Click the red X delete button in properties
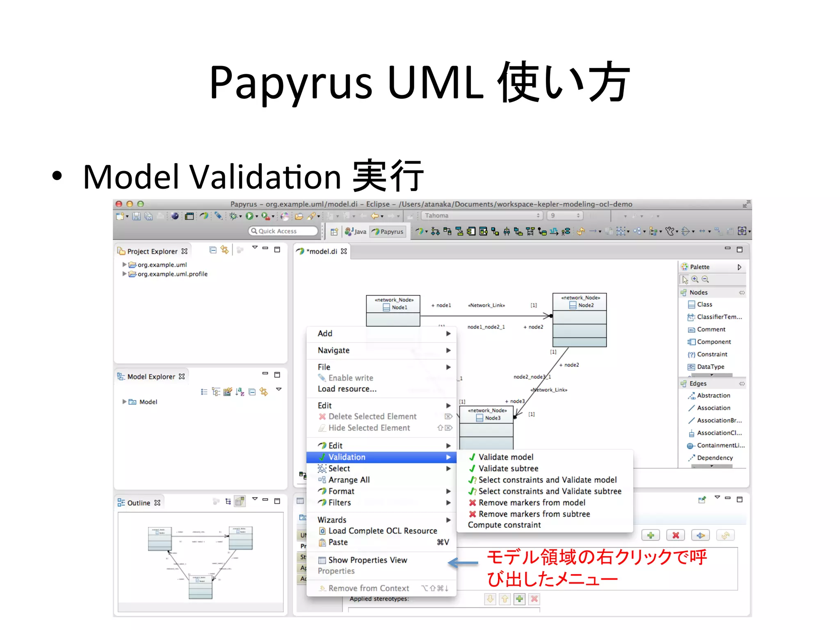 tap(676, 535)
